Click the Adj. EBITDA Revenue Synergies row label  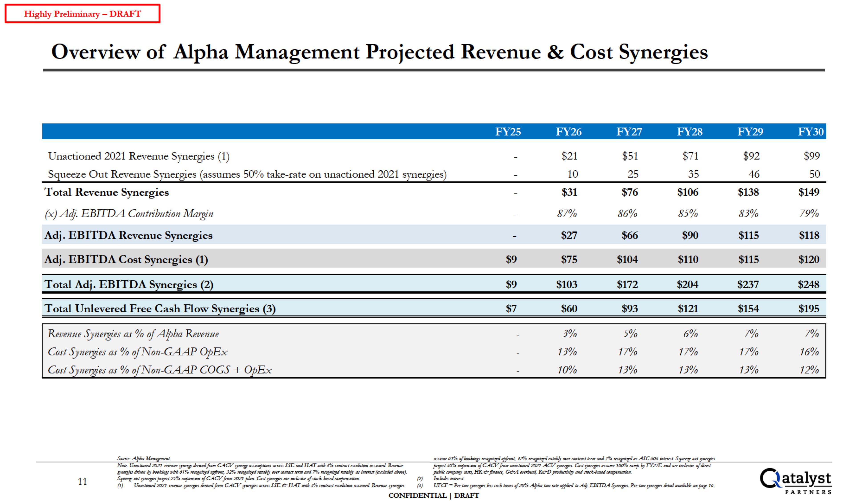click(129, 235)
